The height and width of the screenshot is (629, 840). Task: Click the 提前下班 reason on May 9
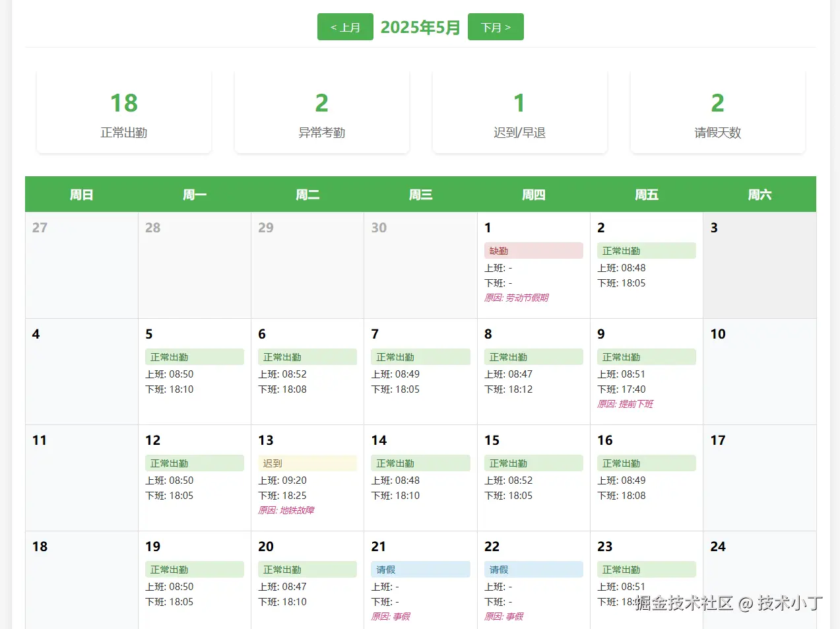tap(626, 404)
